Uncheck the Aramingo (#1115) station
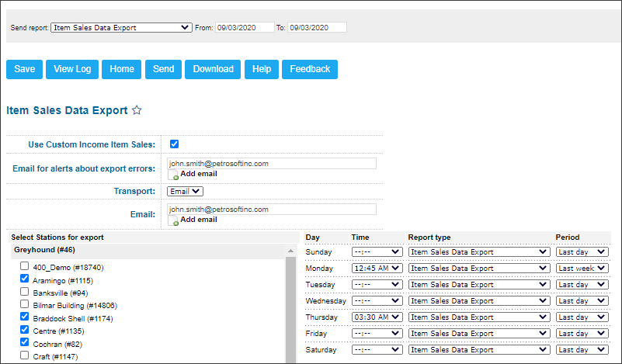The image size is (622, 364). point(25,279)
